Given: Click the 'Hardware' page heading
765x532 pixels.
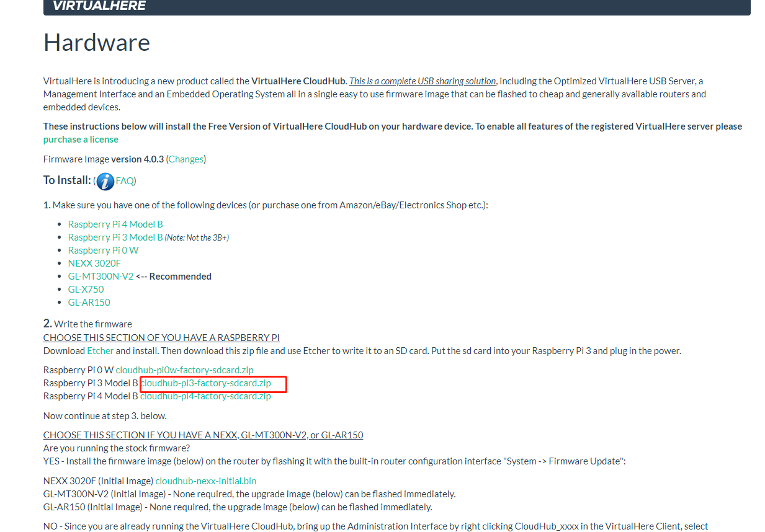Looking at the screenshot, I should [x=97, y=43].
